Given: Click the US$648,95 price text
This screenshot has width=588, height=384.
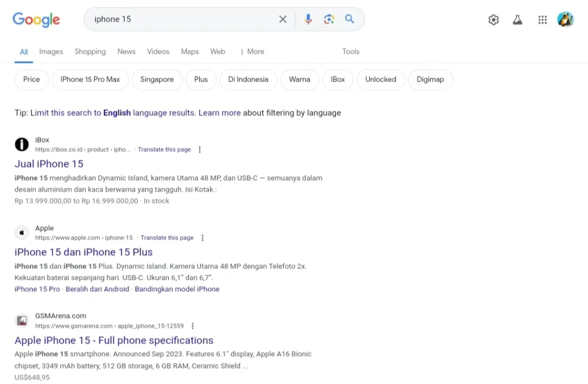Looking at the screenshot, I should (32, 377).
